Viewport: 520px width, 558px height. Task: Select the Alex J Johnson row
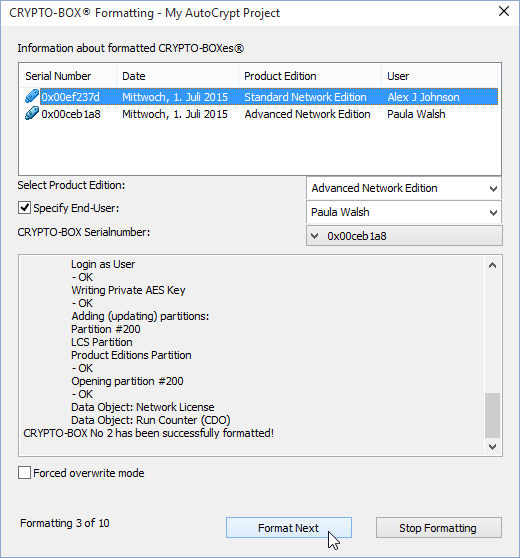point(259,97)
